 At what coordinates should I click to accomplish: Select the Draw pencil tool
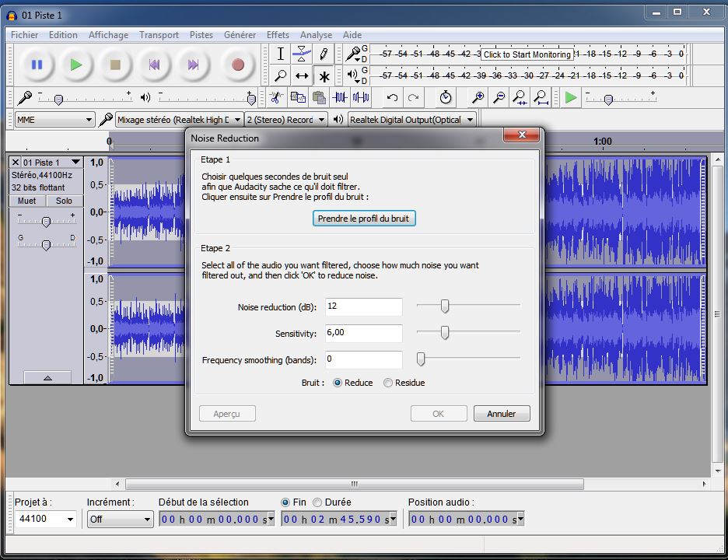[324, 54]
